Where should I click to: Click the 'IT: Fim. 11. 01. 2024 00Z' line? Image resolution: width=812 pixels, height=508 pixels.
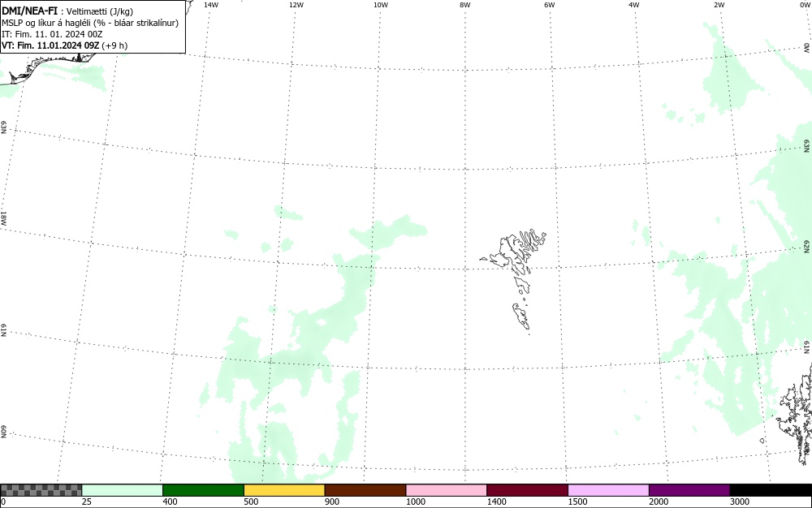52,34
